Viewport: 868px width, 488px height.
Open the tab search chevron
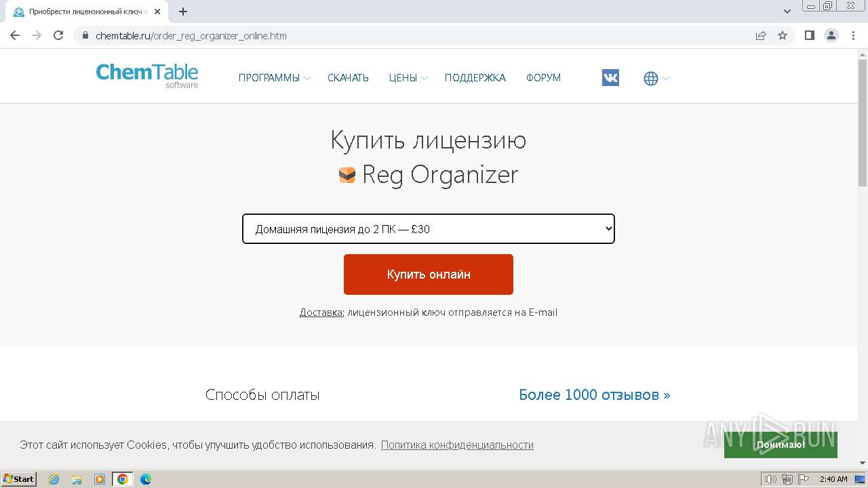coord(787,12)
